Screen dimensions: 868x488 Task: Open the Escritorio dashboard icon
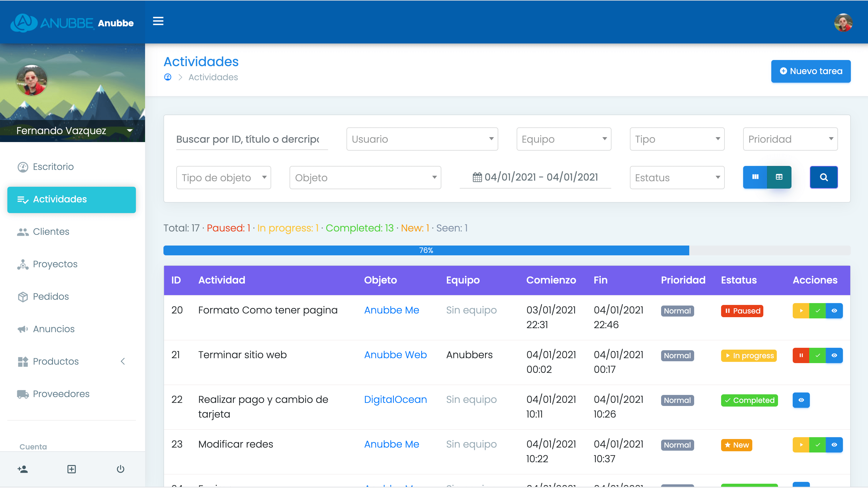pyautogui.click(x=23, y=167)
